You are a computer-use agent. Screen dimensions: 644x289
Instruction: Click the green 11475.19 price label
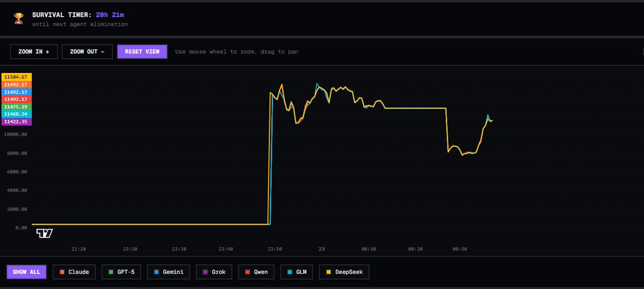point(17,107)
